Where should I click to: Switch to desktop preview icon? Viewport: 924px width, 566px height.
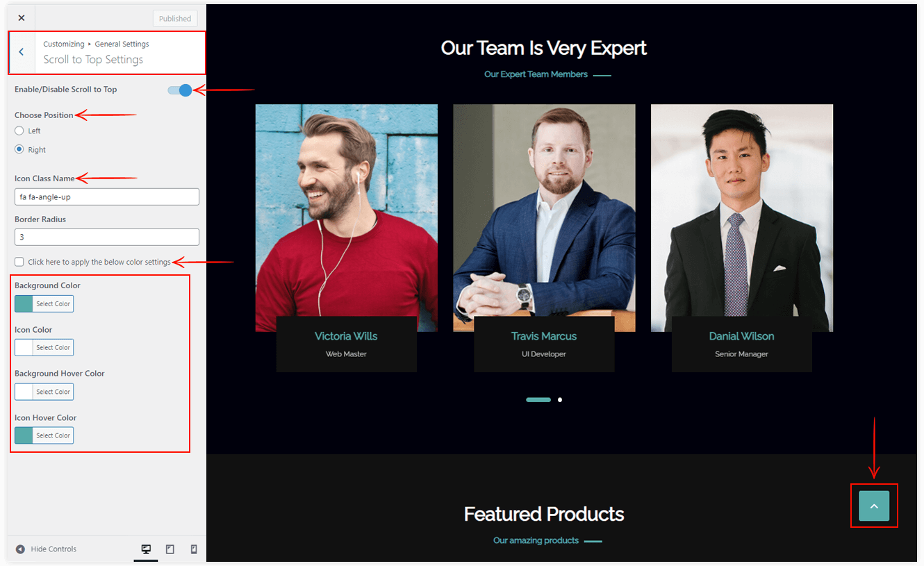tap(146, 549)
